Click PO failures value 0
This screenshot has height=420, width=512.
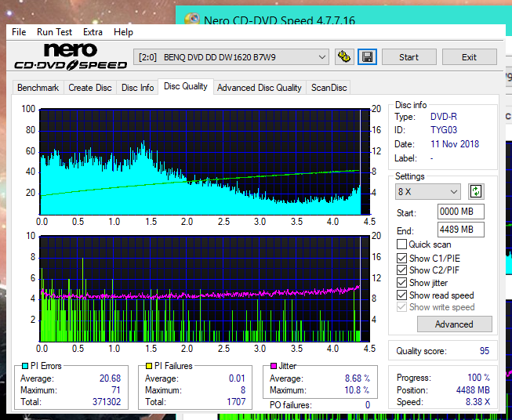pos(368,405)
